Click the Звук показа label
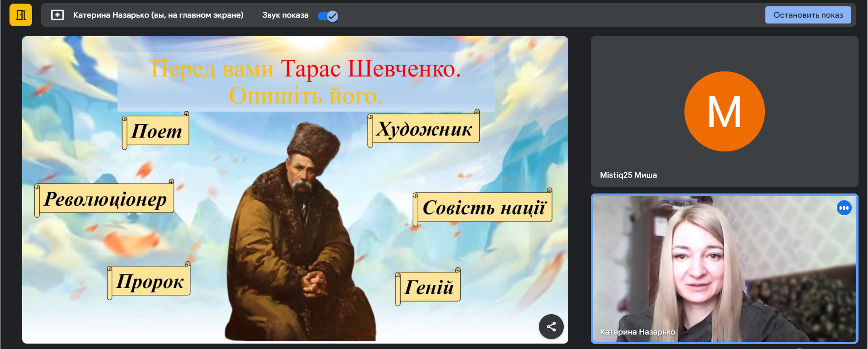This screenshot has width=868, height=349. coord(285,15)
